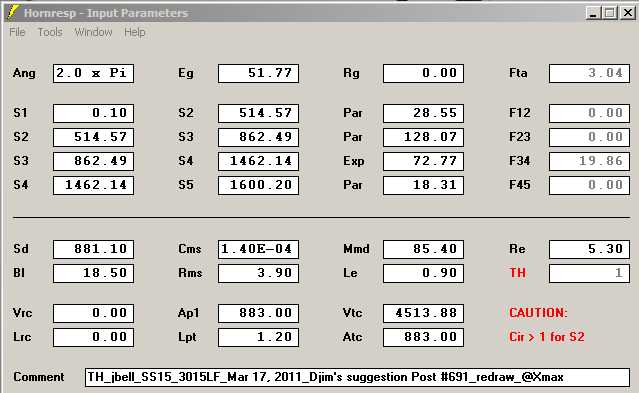Click the red TH label
639x393 pixels.
tap(518, 273)
